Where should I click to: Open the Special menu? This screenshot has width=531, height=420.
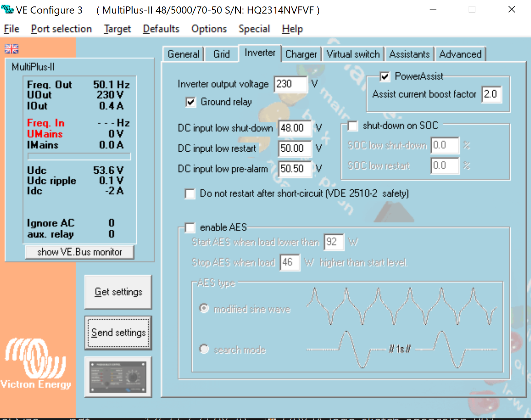pos(254,29)
